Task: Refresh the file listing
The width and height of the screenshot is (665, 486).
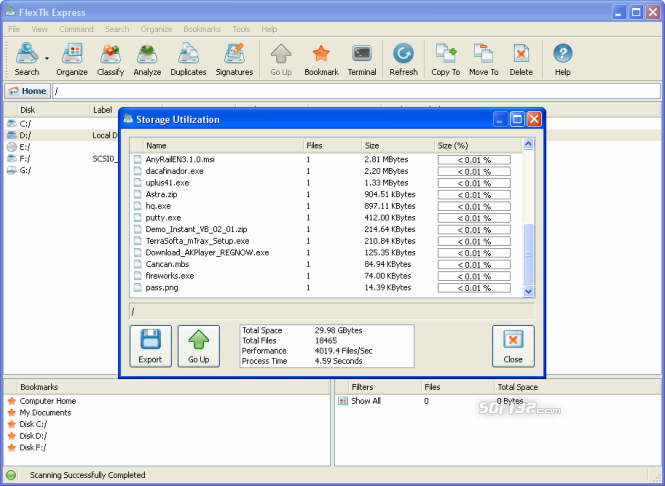Action: [x=403, y=59]
